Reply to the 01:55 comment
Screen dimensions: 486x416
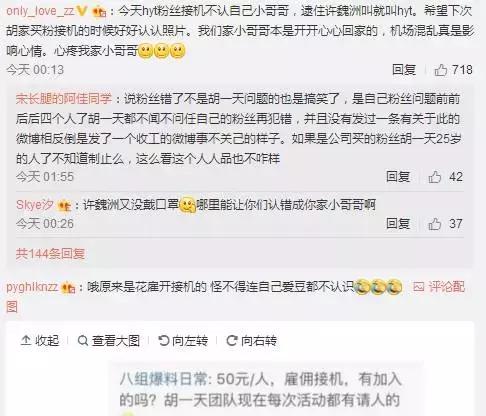click(x=398, y=177)
